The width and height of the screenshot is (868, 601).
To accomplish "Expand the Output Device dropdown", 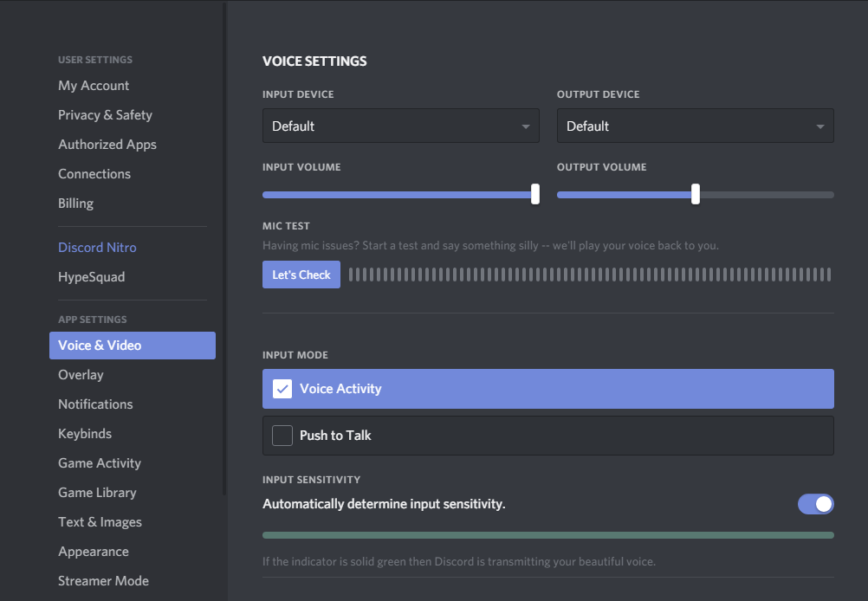I will [x=695, y=126].
